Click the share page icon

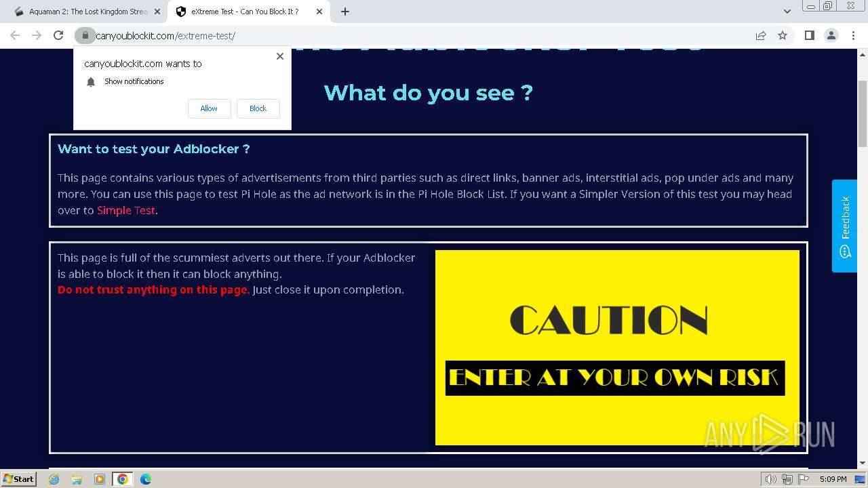pyautogui.click(x=761, y=35)
